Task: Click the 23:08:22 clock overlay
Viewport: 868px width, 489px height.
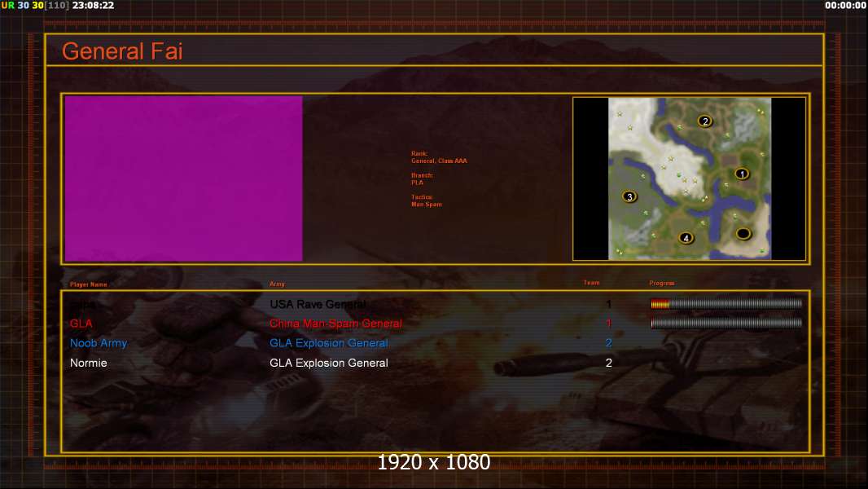Action: click(93, 6)
